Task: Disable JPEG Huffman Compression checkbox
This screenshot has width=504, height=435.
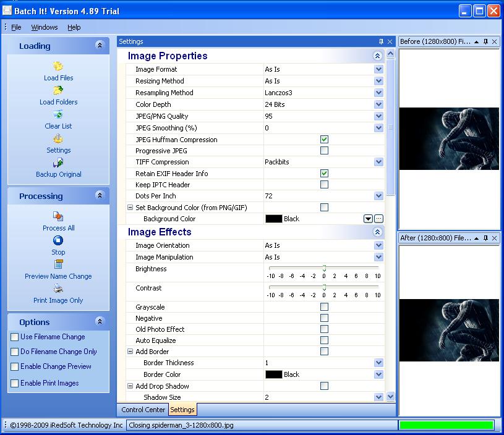Action: coord(324,140)
